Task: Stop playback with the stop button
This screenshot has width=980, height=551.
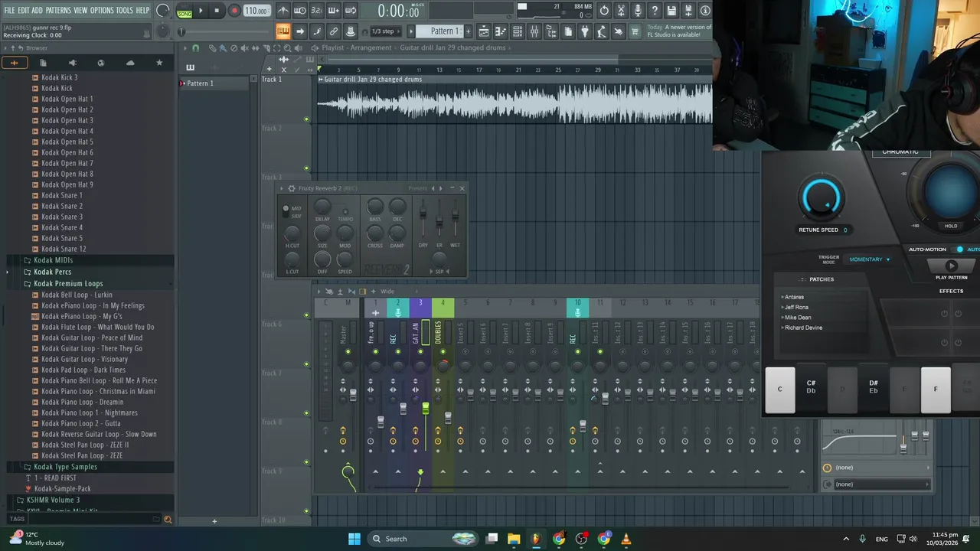Action: tap(217, 11)
